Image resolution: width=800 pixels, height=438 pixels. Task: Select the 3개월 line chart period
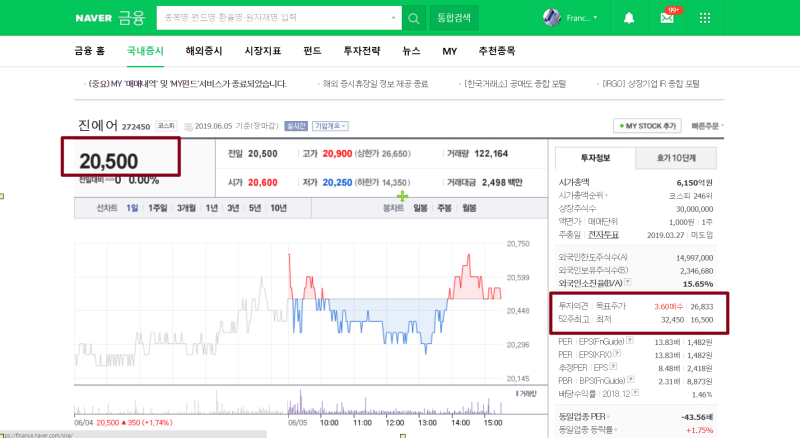[186, 208]
